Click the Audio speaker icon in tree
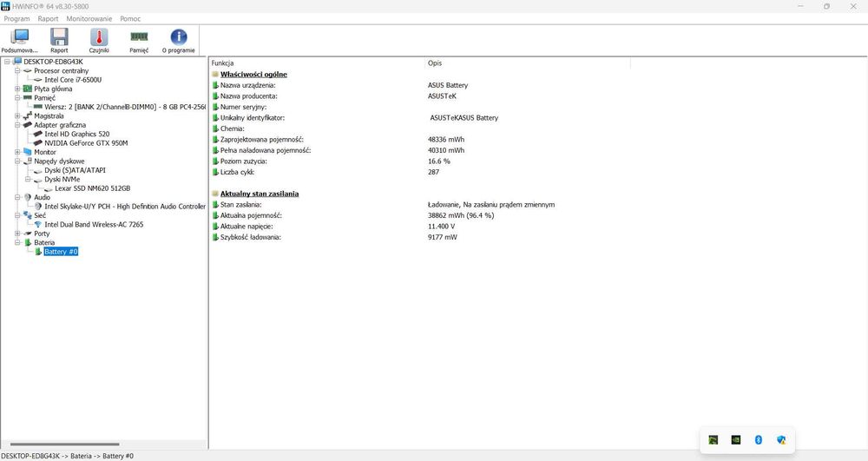Viewport: 868px width, 461px height. 28,197
